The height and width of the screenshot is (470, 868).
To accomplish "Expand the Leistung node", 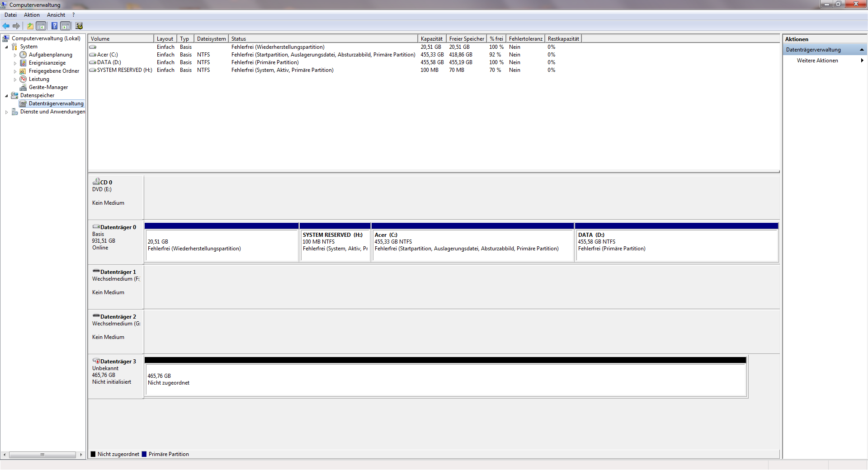I will [x=15, y=80].
